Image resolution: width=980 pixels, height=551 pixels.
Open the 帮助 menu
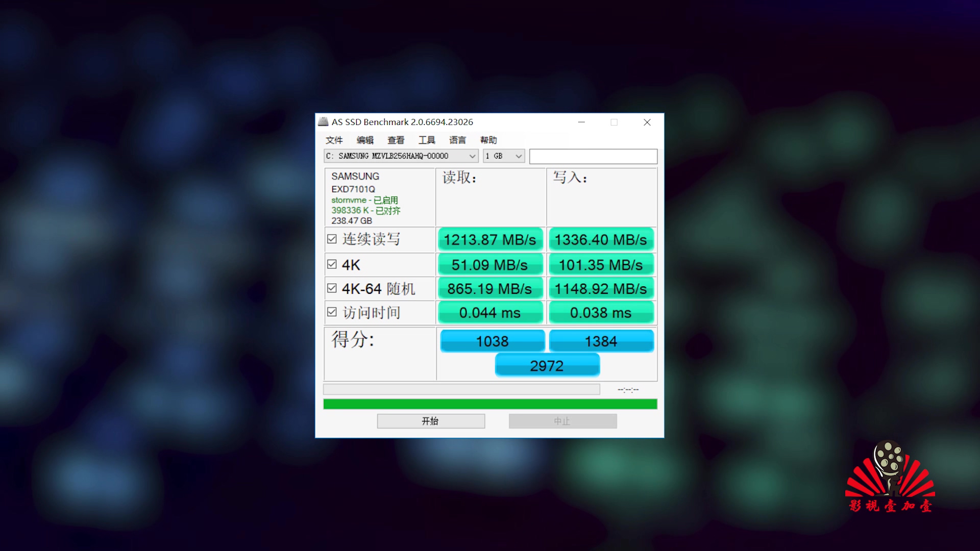[x=488, y=140]
